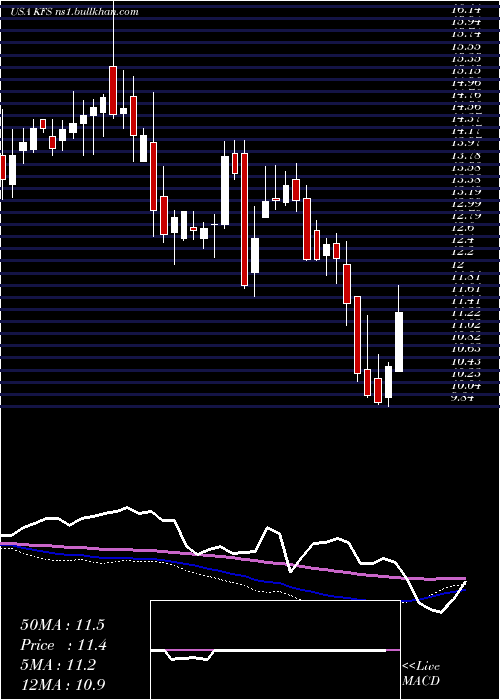Click the 12.99 price axis label
Screen dimensions: 500x700
[467, 204]
